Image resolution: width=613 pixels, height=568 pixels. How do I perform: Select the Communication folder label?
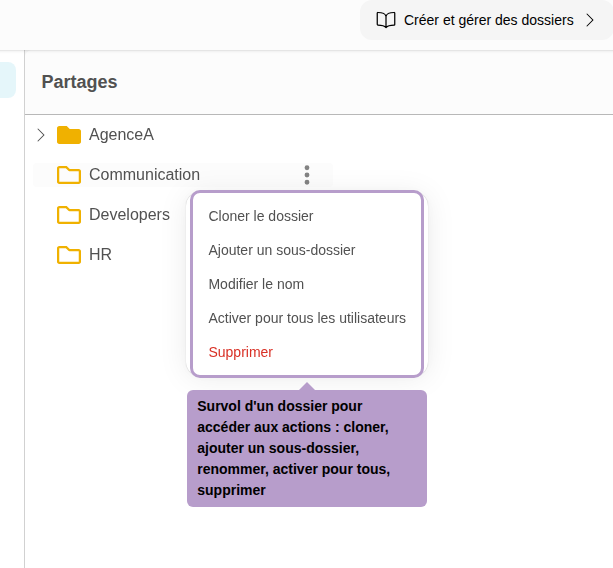(144, 175)
